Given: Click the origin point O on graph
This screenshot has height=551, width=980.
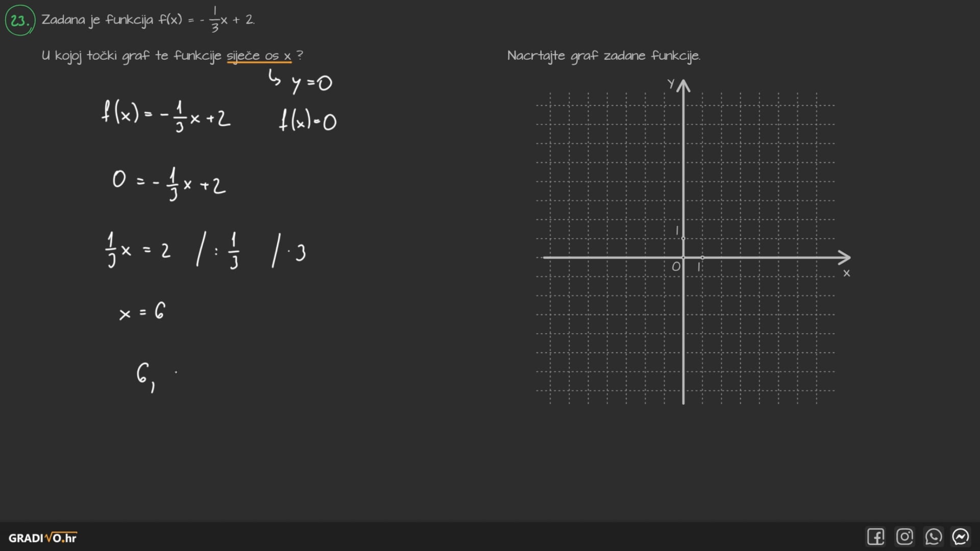Looking at the screenshot, I should (x=683, y=258).
